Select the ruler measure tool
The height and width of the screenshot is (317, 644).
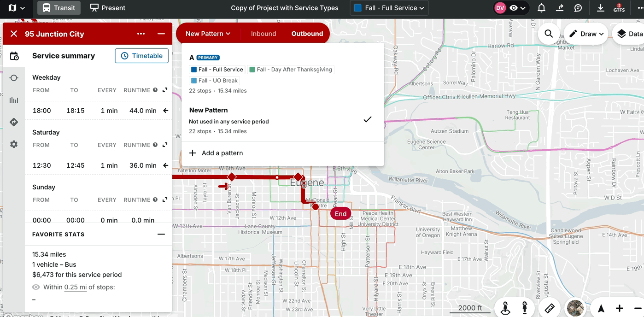[550, 308]
